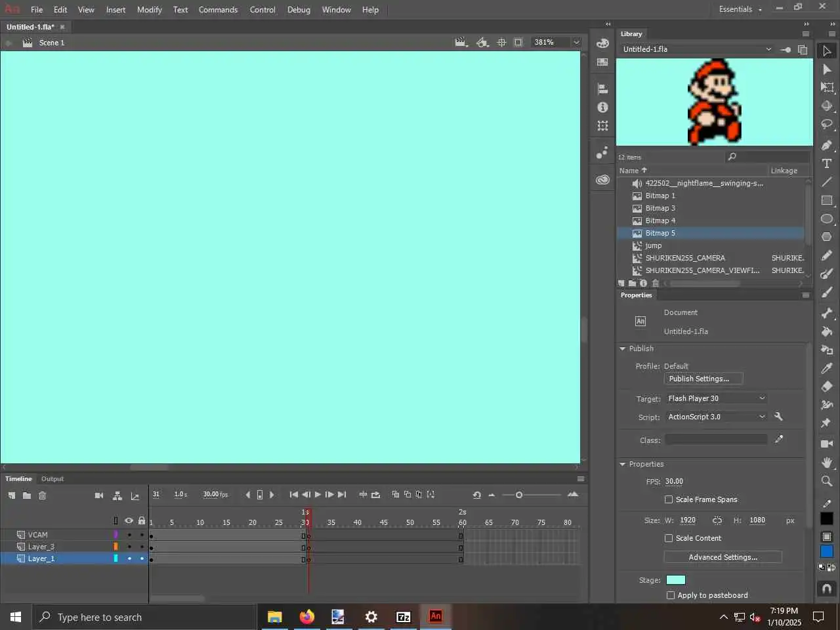
Task: Open the Commands menu
Action: click(x=218, y=10)
